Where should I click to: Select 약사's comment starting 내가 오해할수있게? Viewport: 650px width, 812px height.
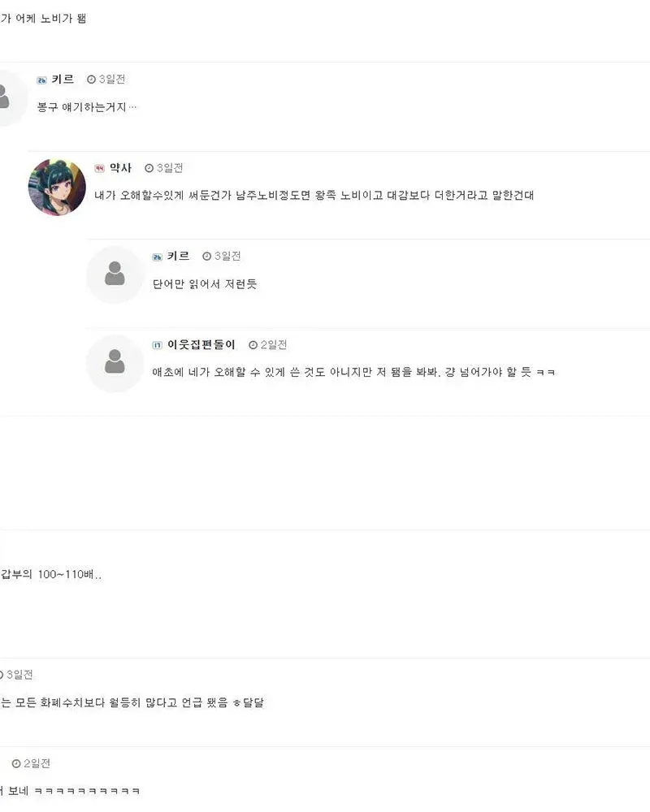[x=314, y=195]
